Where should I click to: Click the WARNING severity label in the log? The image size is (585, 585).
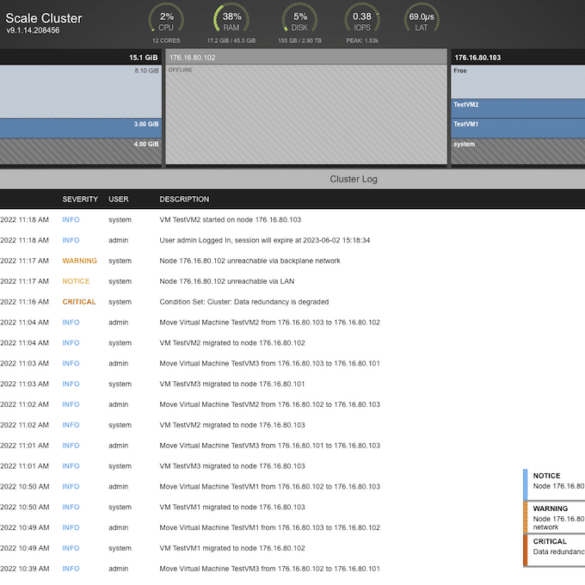pos(79,261)
